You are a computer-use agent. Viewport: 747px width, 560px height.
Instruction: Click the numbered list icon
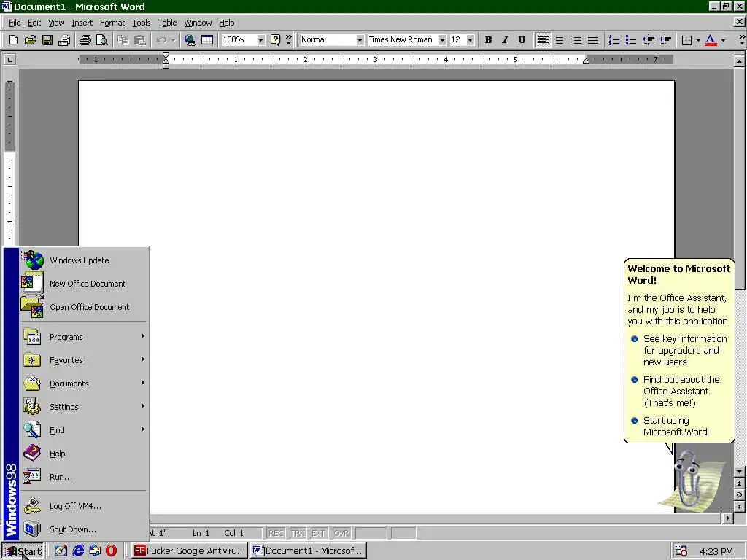pos(614,40)
